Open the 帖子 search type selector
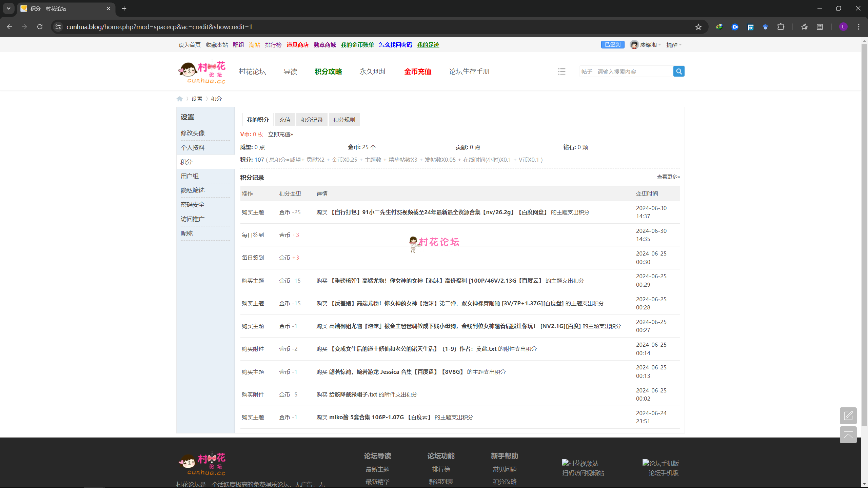This screenshot has width=868, height=488. click(587, 72)
